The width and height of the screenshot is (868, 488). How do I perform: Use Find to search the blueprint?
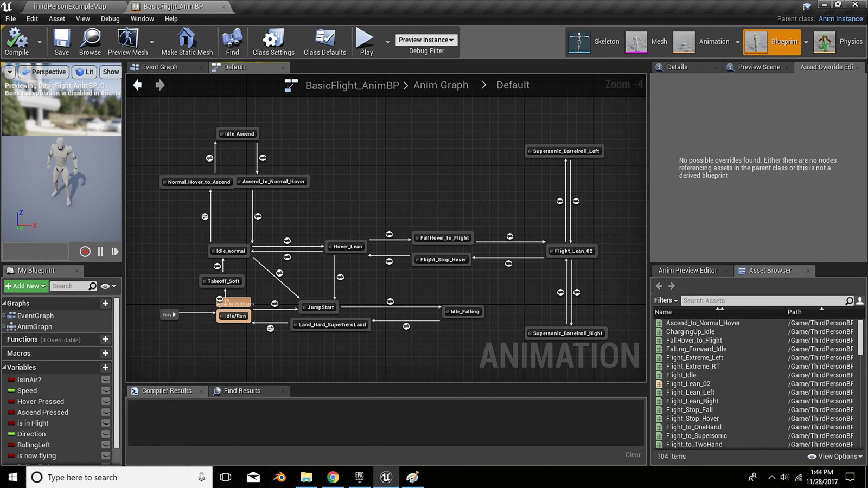(x=232, y=42)
